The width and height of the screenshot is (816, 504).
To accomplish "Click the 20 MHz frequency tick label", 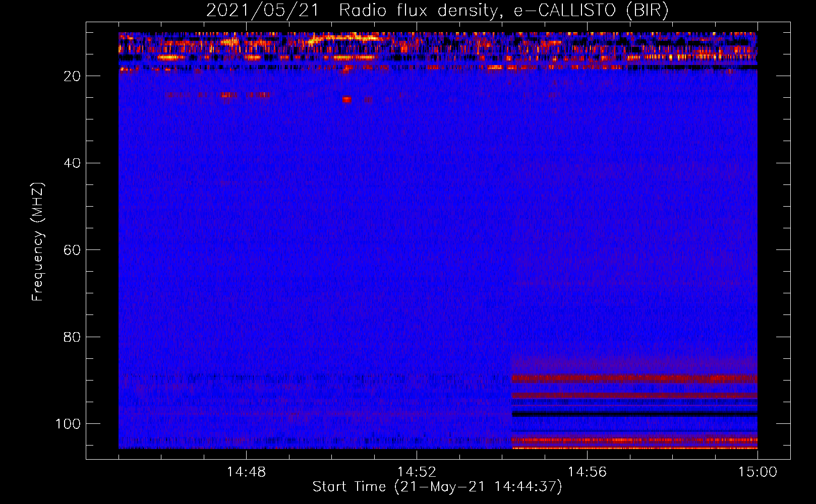I will coord(73,76).
